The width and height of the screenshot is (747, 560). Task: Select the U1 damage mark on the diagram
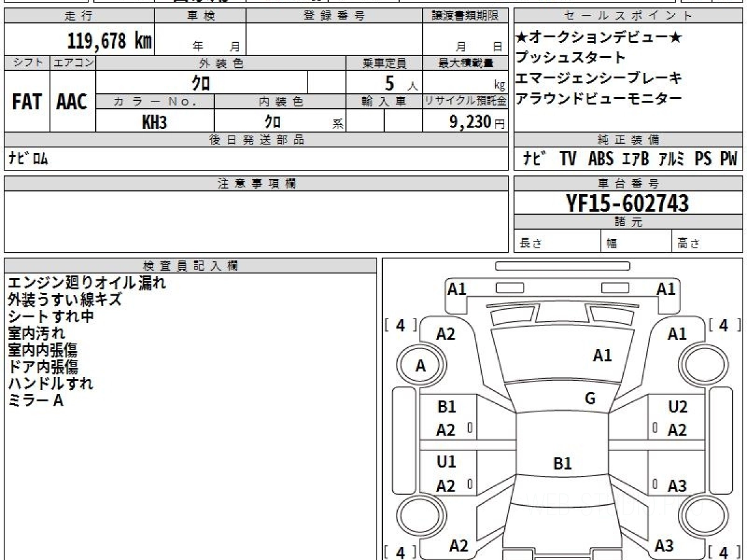446,462
